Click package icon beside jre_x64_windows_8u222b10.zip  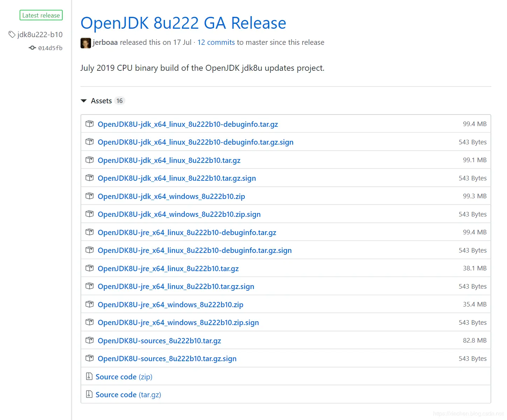click(x=90, y=304)
